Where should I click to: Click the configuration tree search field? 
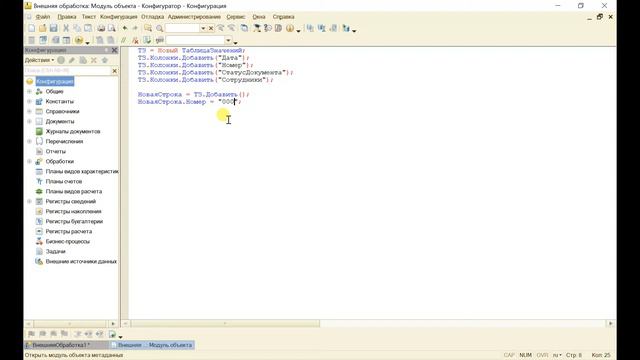pos(68,71)
